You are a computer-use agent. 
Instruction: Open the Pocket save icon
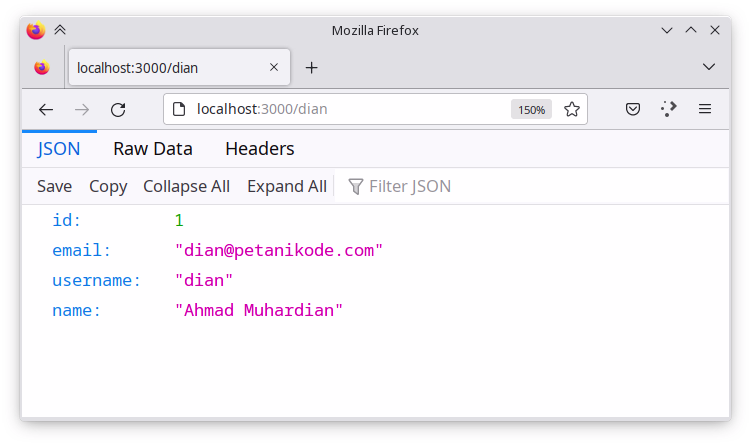coord(633,109)
